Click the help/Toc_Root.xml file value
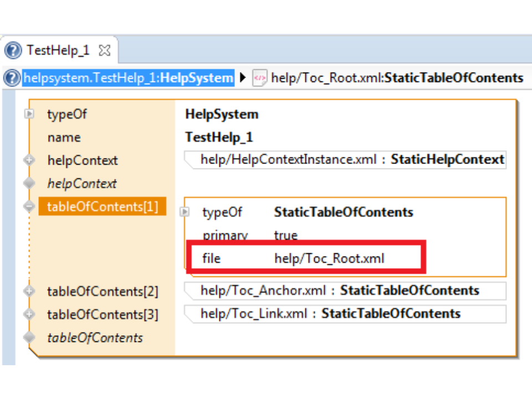The image size is (532, 399). coord(329,258)
